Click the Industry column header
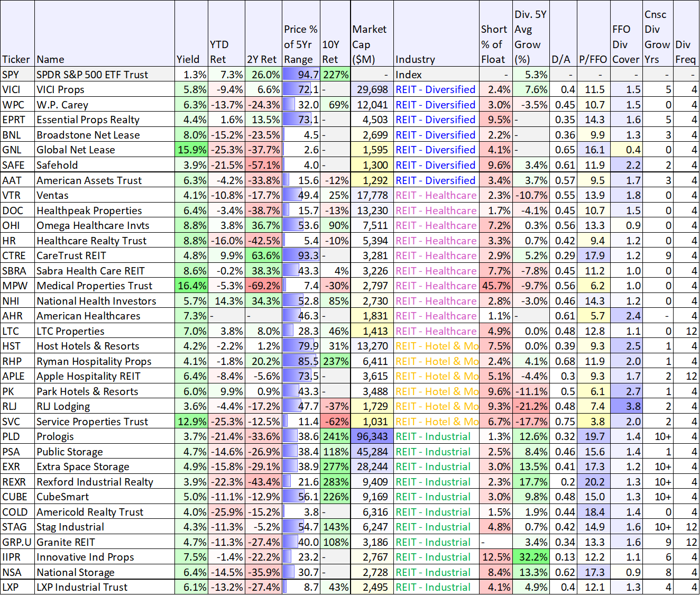The image size is (700, 595). pyautogui.click(x=436, y=33)
